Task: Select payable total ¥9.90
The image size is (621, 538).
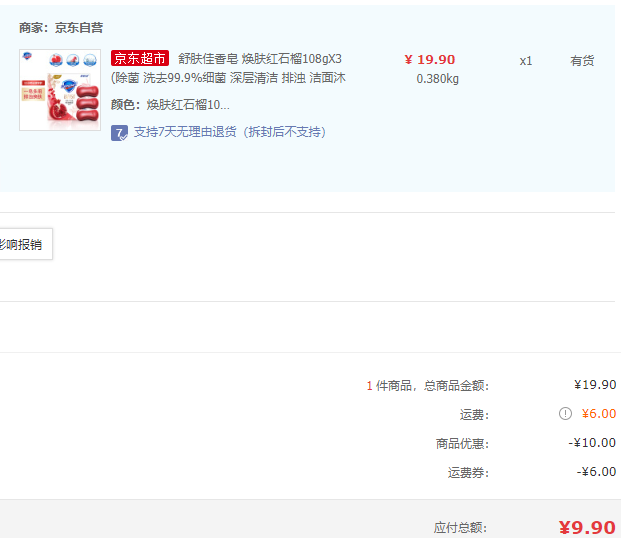Action: pyautogui.click(x=587, y=527)
